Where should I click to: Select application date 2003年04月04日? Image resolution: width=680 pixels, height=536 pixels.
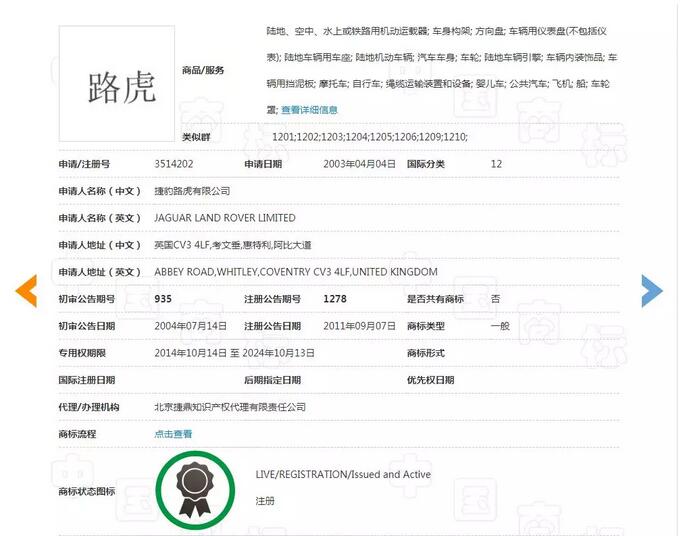(359, 164)
